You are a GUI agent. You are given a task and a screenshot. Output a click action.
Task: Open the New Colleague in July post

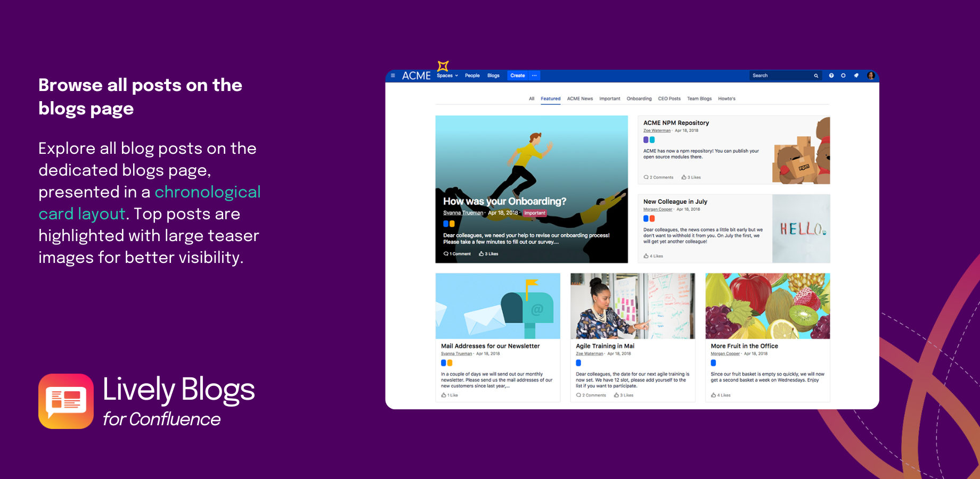click(675, 202)
